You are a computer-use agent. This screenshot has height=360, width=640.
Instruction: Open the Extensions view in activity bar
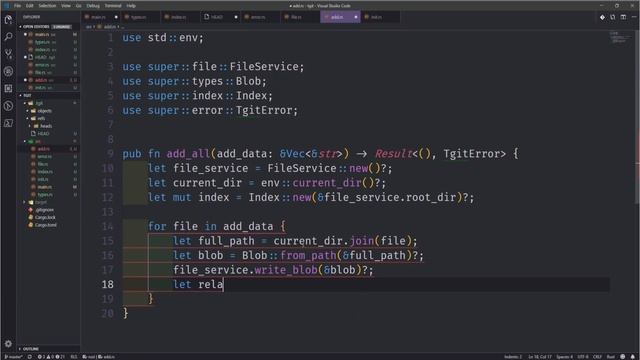[x=8, y=89]
